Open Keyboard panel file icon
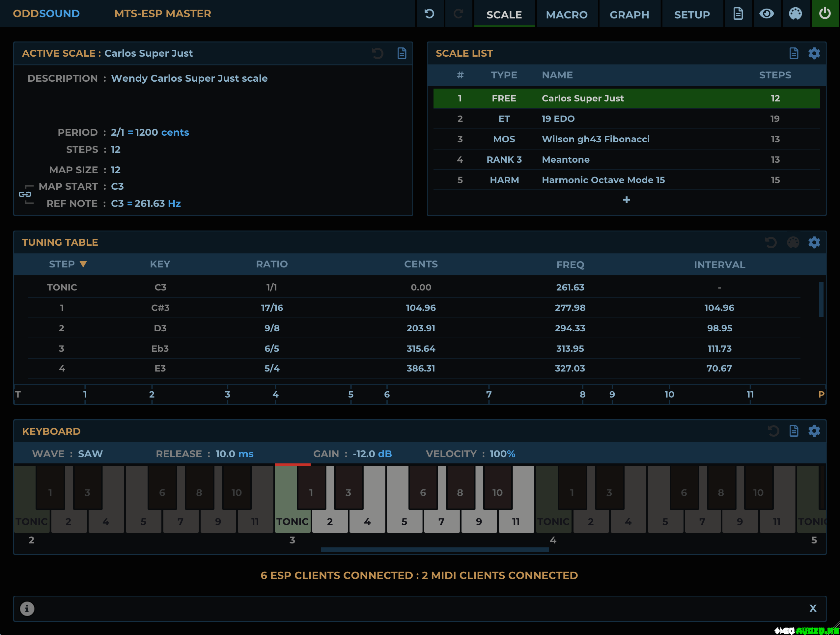840x635 pixels. [794, 431]
